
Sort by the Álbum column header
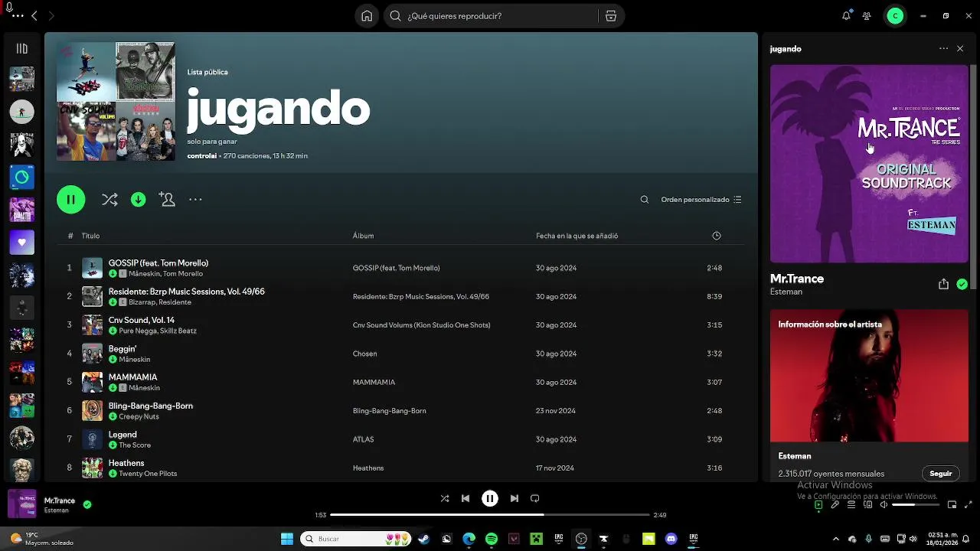tap(363, 236)
